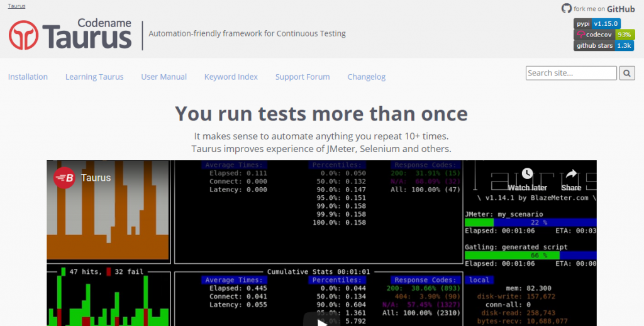Click the search magnifier button

tap(627, 73)
